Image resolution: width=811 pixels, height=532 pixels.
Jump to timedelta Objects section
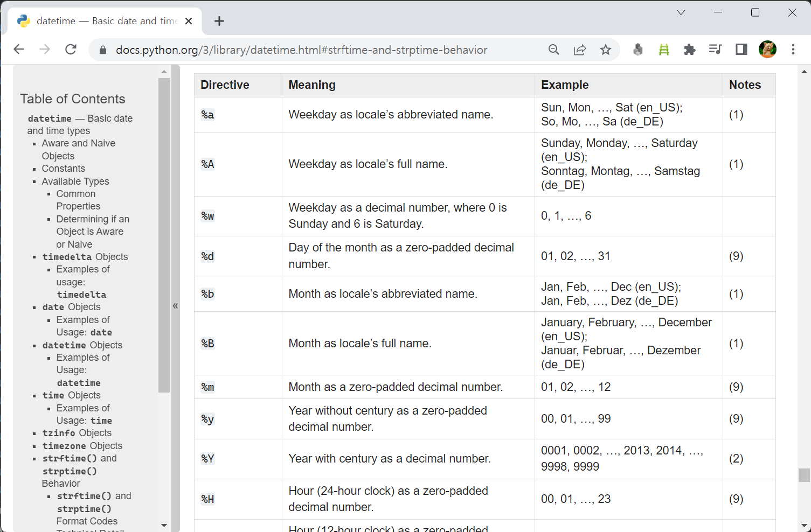pyautogui.click(x=85, y=257)
